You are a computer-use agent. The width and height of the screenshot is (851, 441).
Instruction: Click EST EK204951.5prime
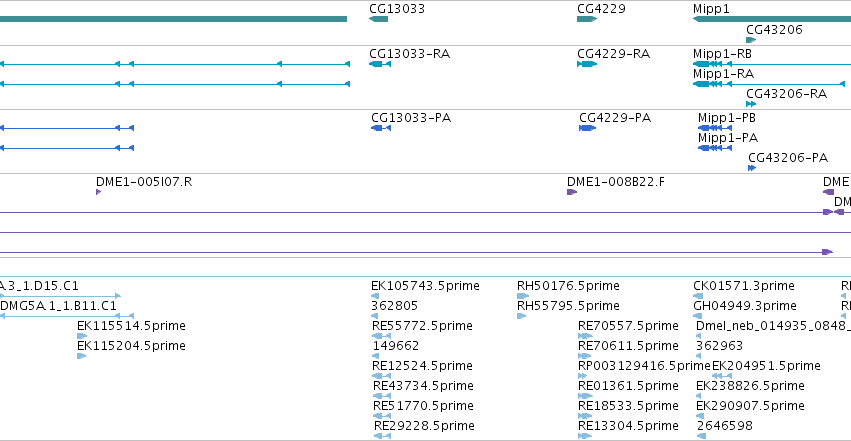[x=766, y=366]
